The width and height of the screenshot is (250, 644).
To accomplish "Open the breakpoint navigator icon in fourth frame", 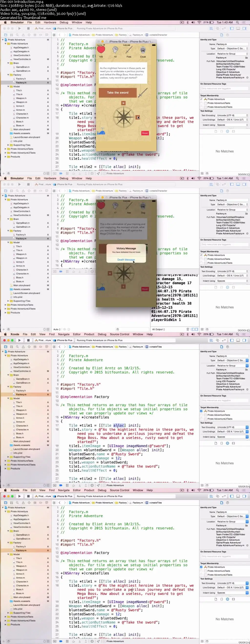I will (41, 503).
